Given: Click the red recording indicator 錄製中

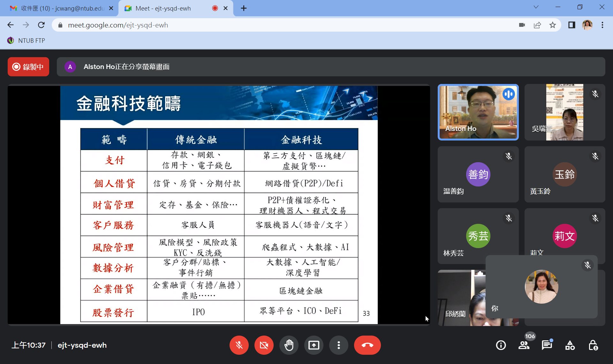Looking at the screenshot, I should pyautogui.click(x=28, y=67).
